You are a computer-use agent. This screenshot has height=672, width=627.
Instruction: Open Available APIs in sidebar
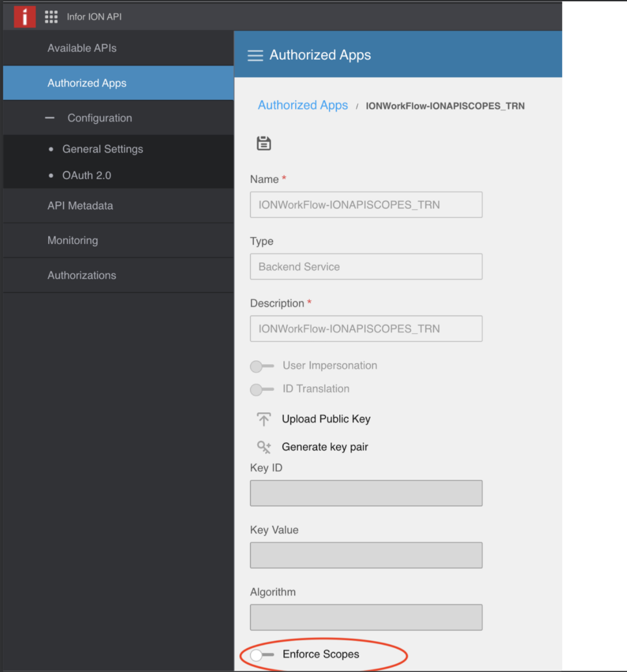point(82,48)
